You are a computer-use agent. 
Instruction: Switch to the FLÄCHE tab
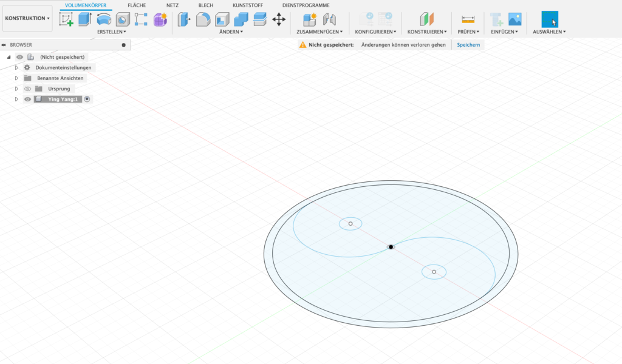[x=137, y=5]
